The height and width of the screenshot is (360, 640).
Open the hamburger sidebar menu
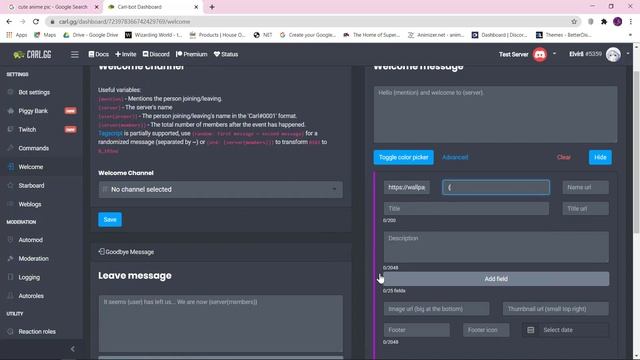[74, 54]
